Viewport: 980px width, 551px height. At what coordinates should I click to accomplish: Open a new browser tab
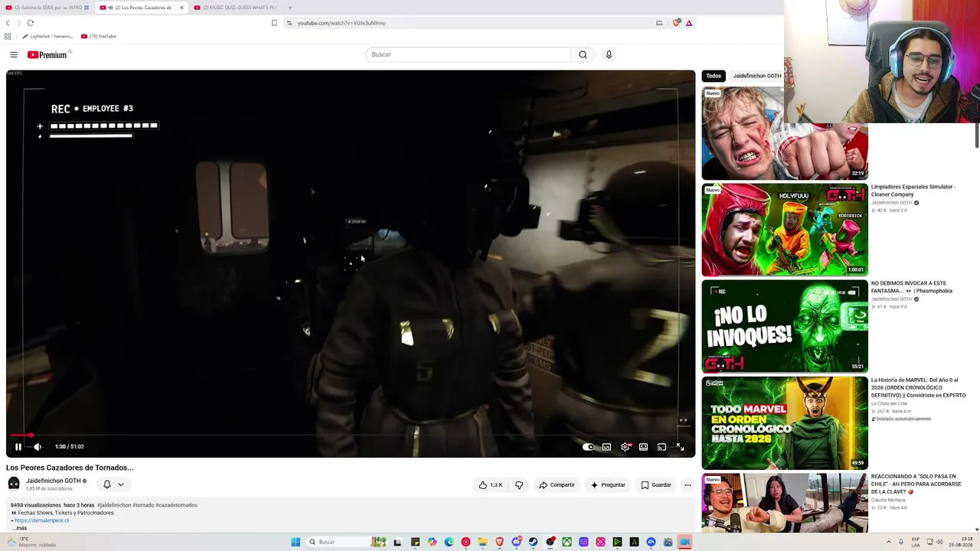pos(289,8)
